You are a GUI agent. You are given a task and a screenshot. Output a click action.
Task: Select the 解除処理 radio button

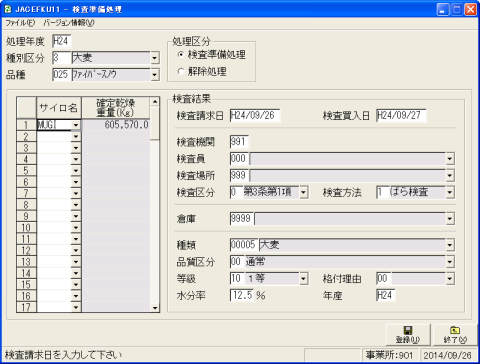[181, 71]
